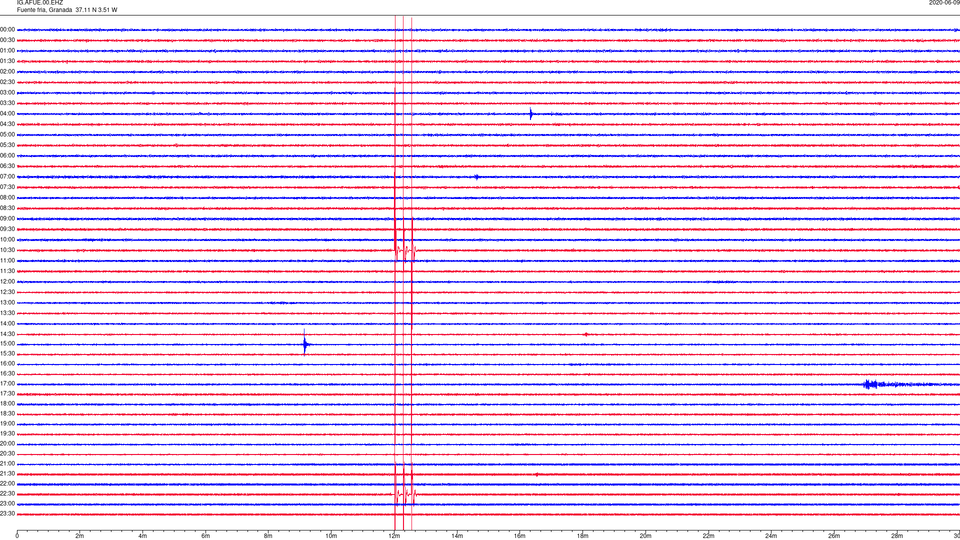Select the 08:30 trace time label
The width and height of the screenshot is (960, 540).
click(7, 208)
